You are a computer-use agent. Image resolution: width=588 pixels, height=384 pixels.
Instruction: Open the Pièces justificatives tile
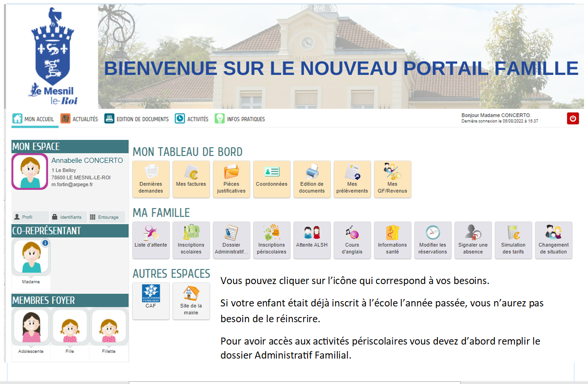coord(231,179)
